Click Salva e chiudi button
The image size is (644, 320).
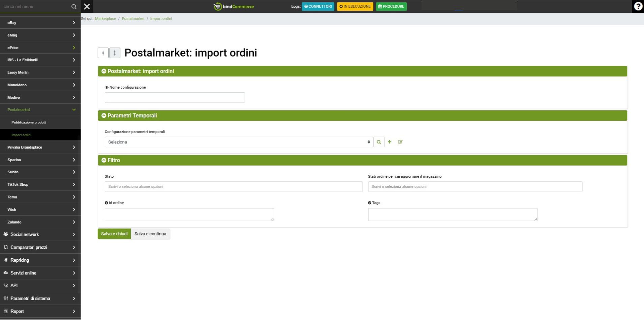click(x=114, y=234)
